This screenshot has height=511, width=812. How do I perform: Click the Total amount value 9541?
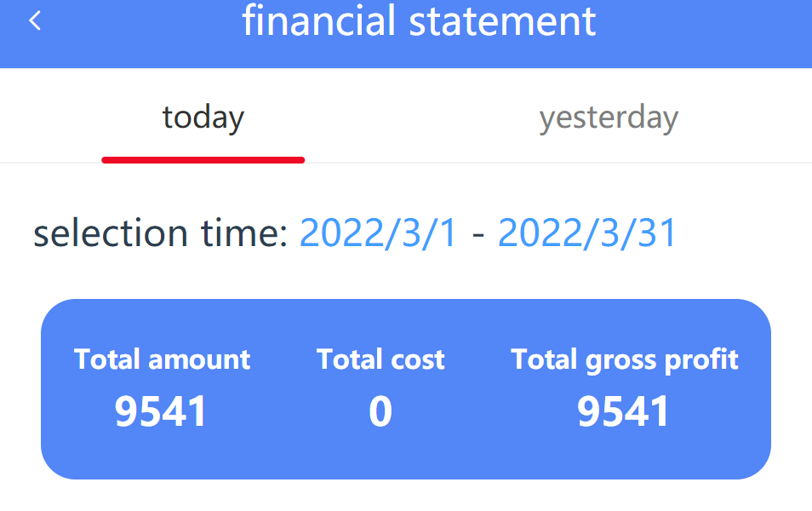tap(162, 412)
